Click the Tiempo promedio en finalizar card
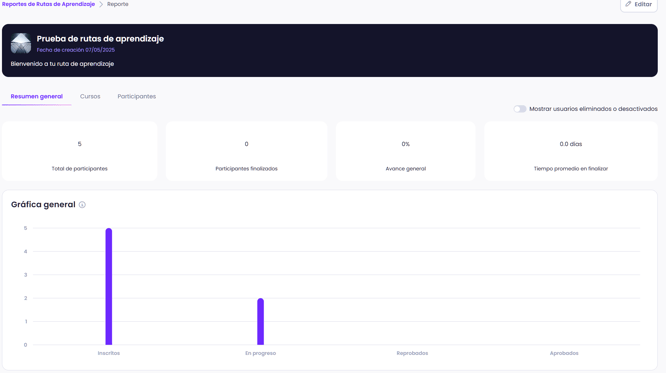The height and width of the screenshot is (373, 666). pyautogui.click(x=571, y=151)
